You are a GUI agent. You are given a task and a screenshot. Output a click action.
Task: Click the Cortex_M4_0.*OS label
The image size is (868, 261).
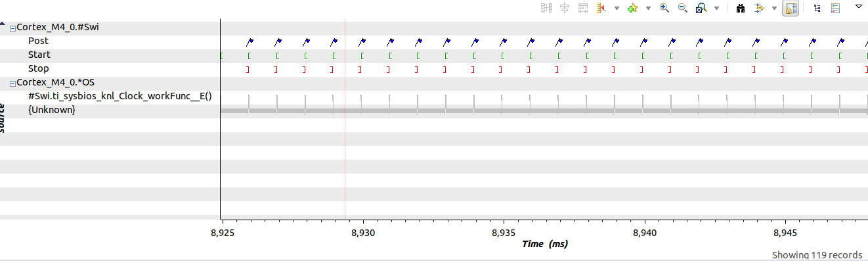coord(56,82)
